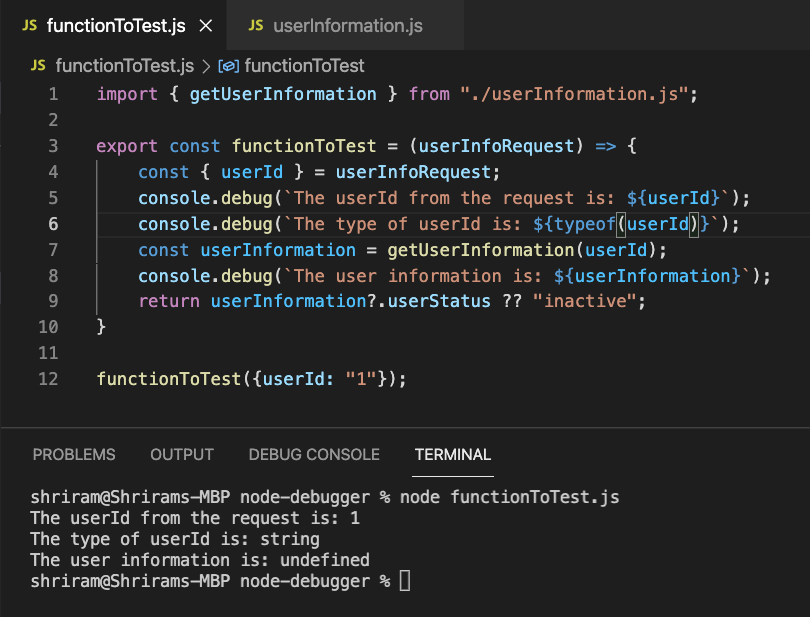810x617 pixels.
Task: Click the JS icon on functionToTest.js tab
Action: 29,26
